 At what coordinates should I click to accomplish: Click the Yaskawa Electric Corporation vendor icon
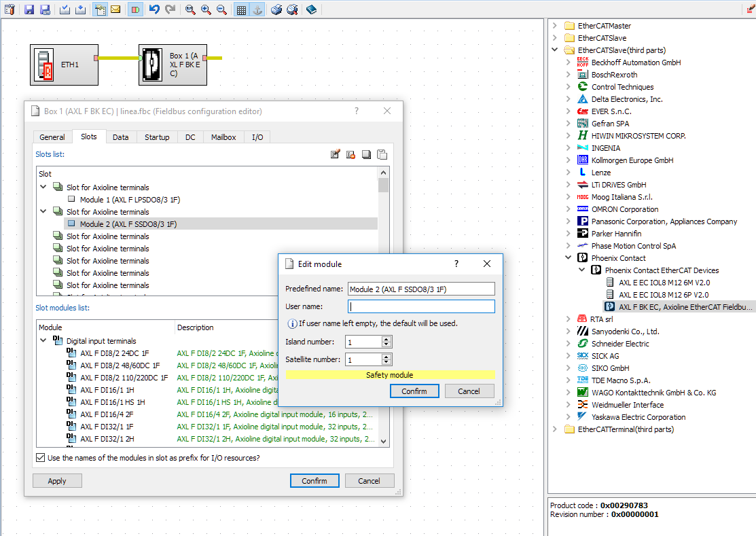click(583, 416)
